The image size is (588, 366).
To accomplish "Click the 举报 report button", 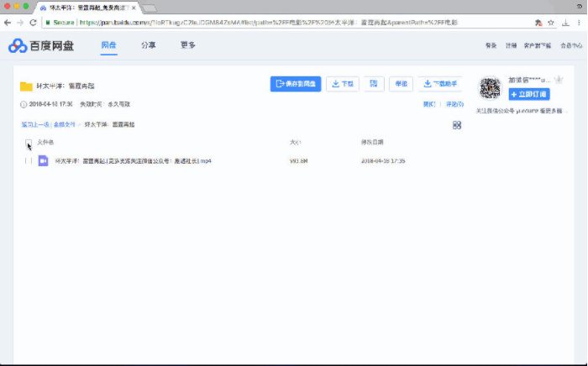I will coord(401,84).
